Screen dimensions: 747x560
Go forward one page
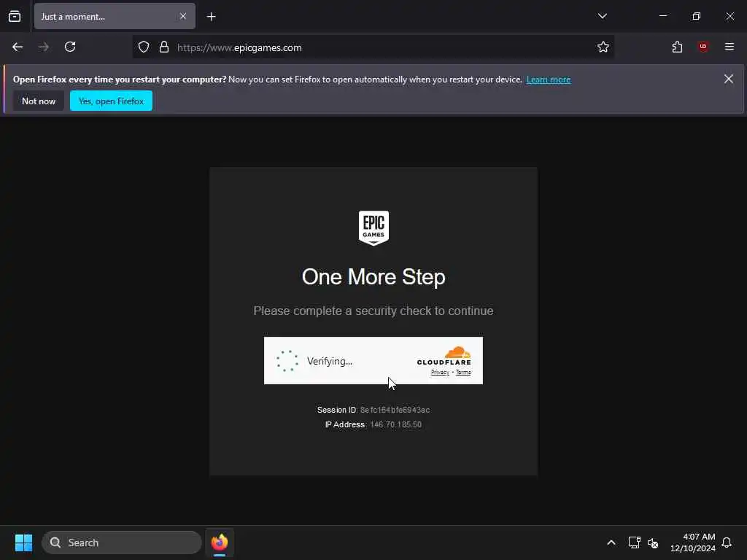(x=43, y=47)
